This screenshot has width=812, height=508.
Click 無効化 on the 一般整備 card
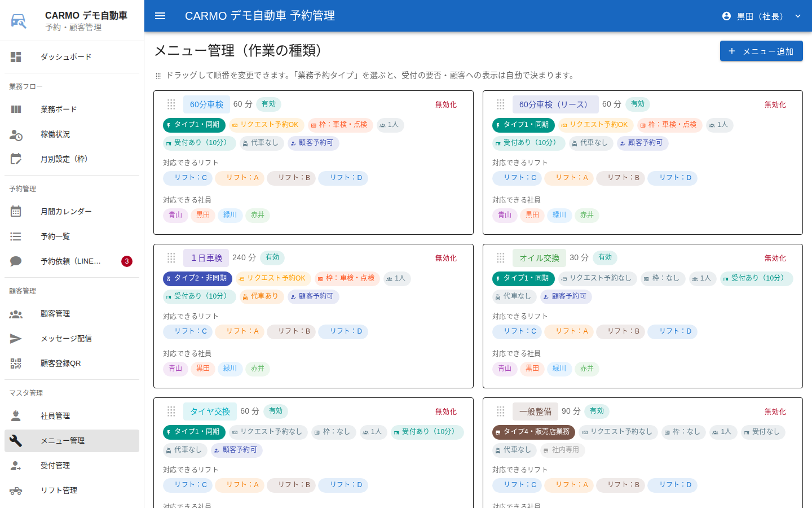(x=775, y=411)
